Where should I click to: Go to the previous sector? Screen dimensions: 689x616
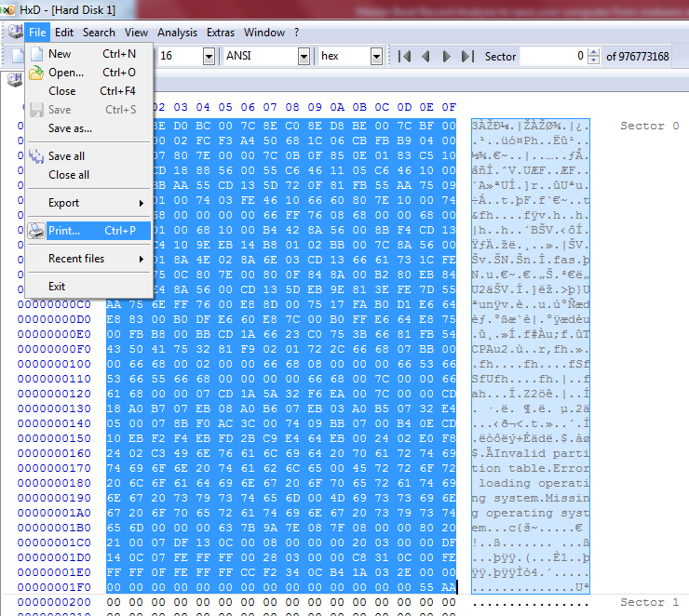click(x=426, y=57)
